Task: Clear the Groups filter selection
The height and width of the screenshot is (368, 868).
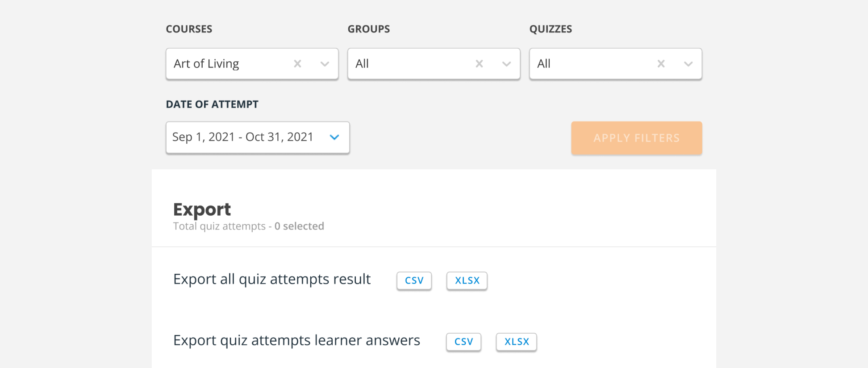Action: pos(479,64)
